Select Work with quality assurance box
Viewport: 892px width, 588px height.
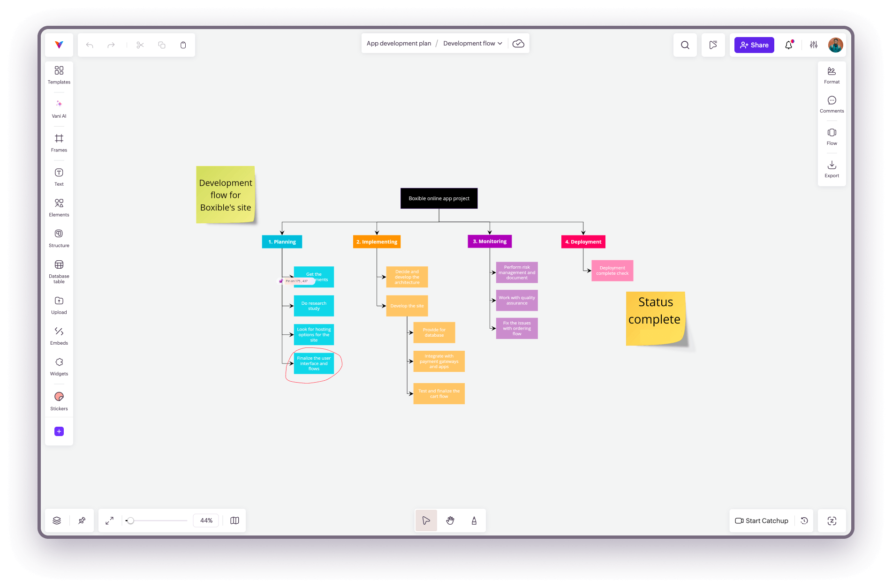point(517,301)
